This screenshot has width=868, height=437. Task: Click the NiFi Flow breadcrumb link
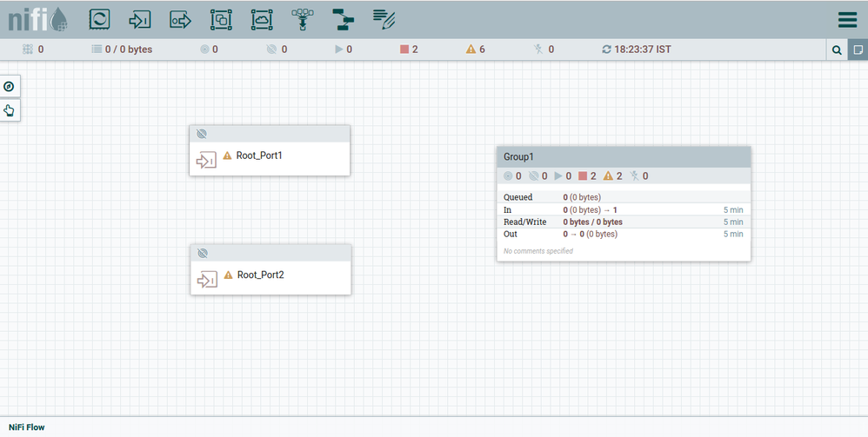tap(27, 427)
